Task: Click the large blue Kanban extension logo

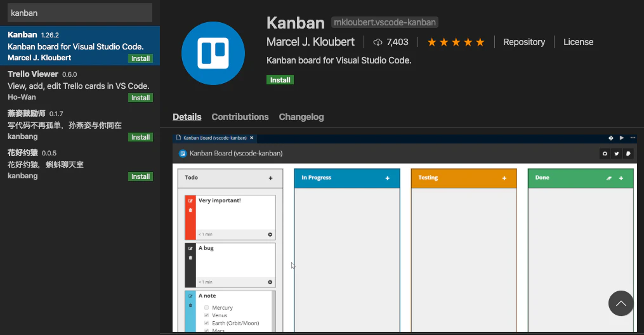Action: 213,53
